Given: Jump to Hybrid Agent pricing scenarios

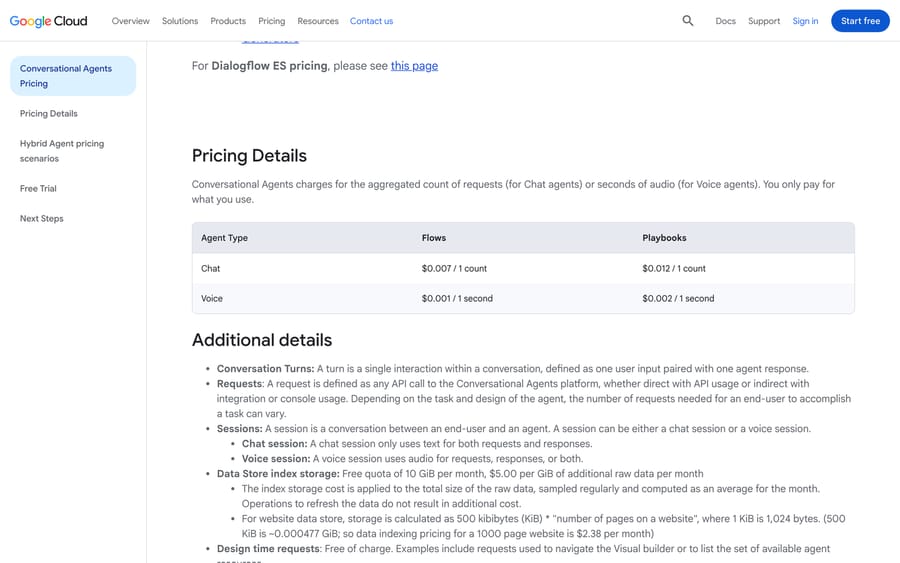Looking at the screenshot, I should [62, 151].
